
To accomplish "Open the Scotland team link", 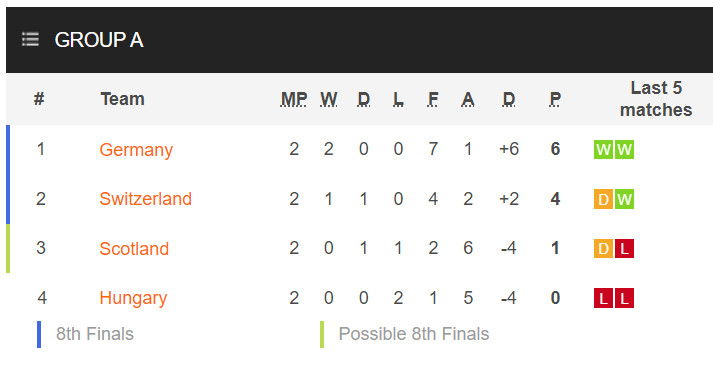I will [134, 249].
